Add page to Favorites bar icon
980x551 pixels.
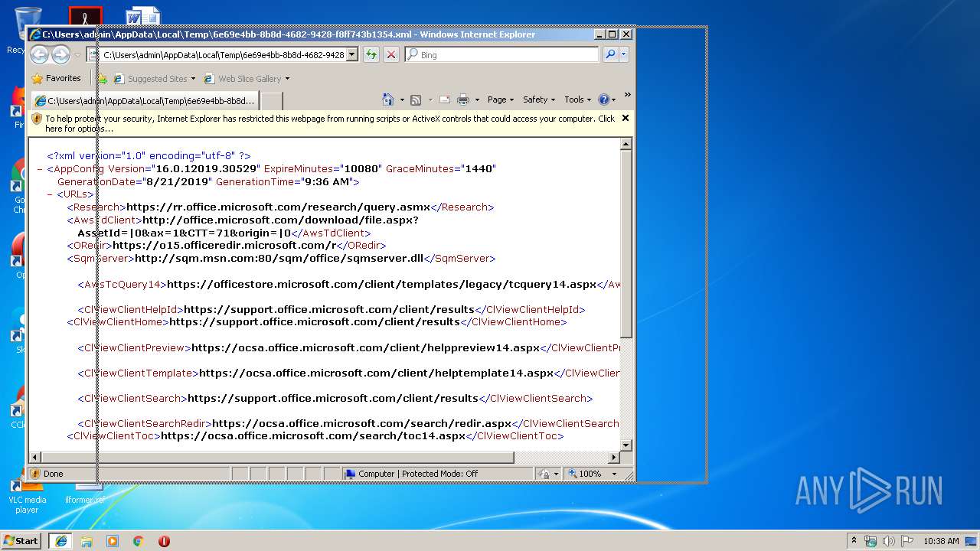pos(101,78)
